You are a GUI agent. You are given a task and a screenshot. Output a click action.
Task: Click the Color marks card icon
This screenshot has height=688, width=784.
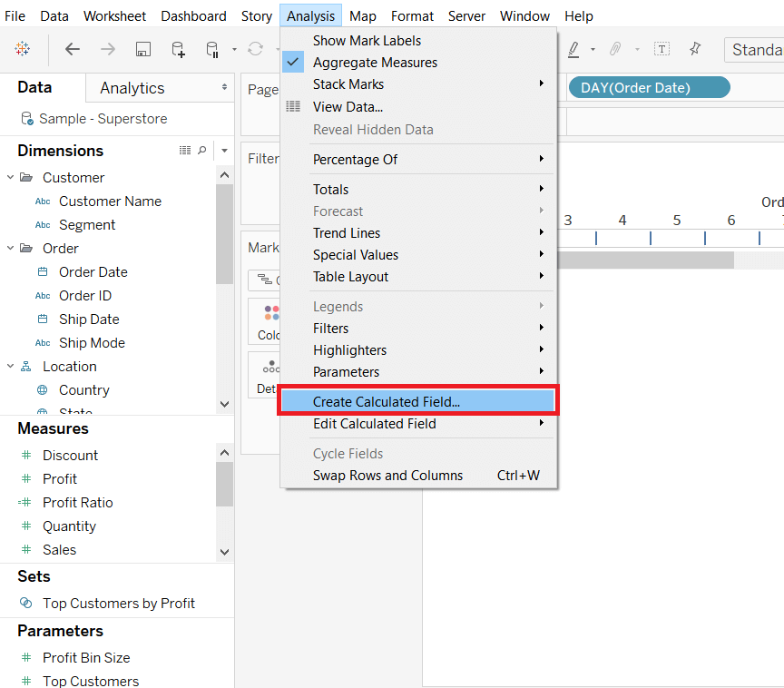(x=271, y=313)
